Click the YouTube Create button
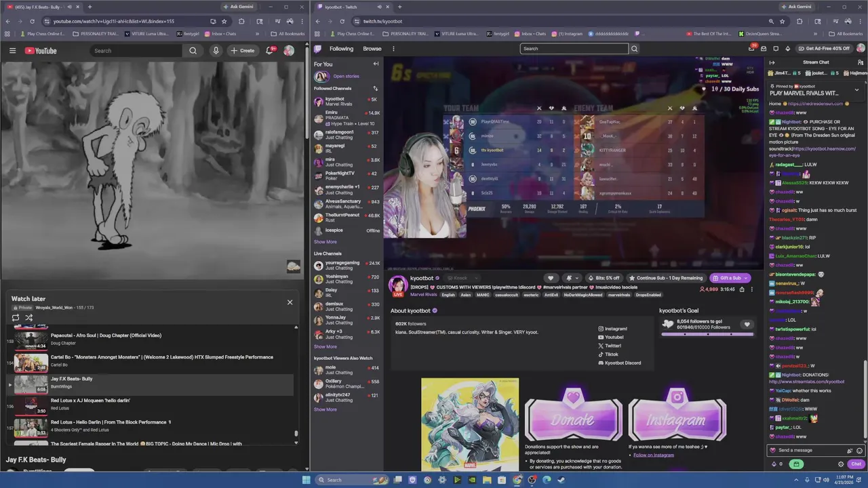This screenshot has width=868, height=488. pyautogui.click(x=242, y=51)
